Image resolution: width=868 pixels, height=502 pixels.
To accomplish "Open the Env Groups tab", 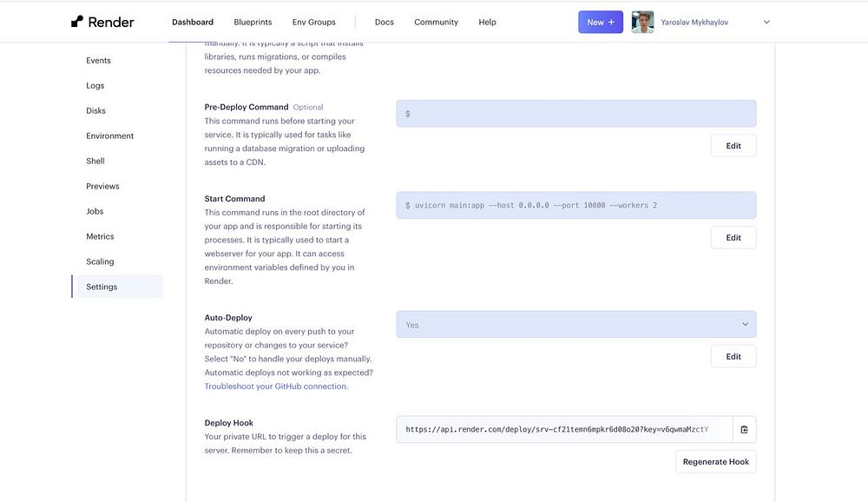I will pyautogui.click(x=313, y=22).
